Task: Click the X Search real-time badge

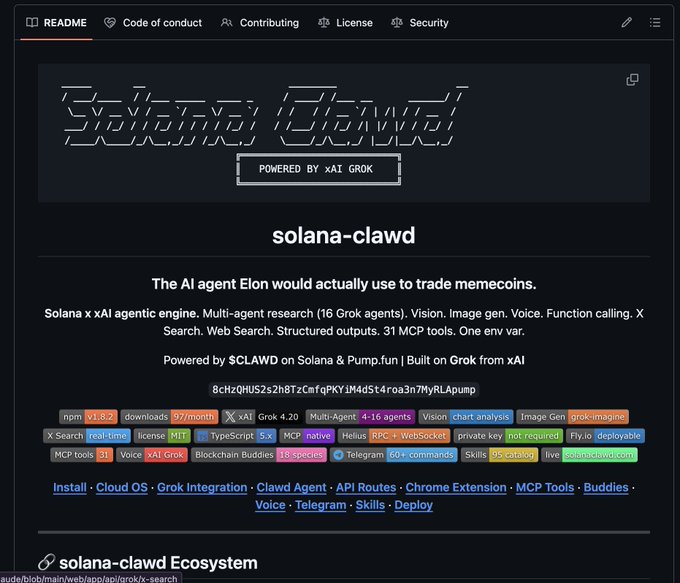Action: click(x=87, y=436)
